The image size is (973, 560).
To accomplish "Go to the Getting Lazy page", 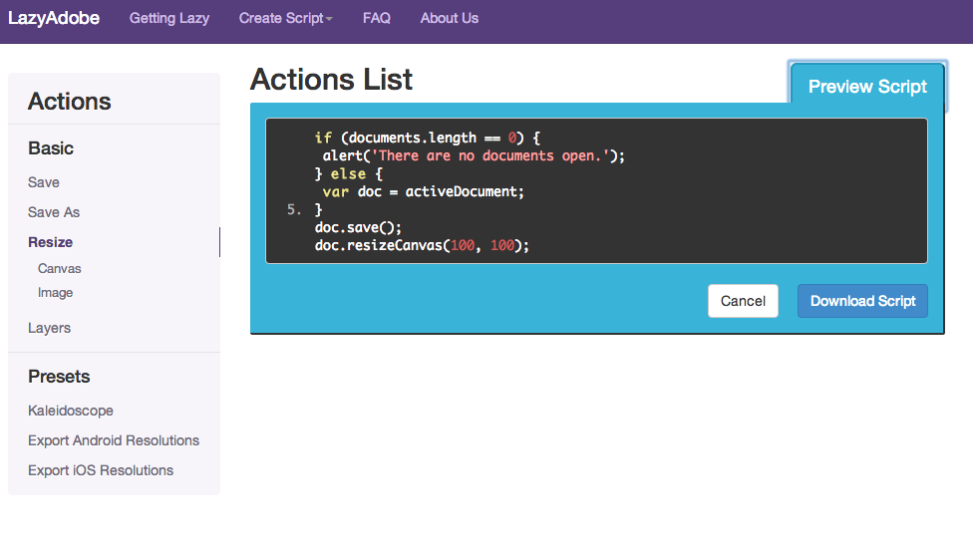I will click(x=168, y=18).
